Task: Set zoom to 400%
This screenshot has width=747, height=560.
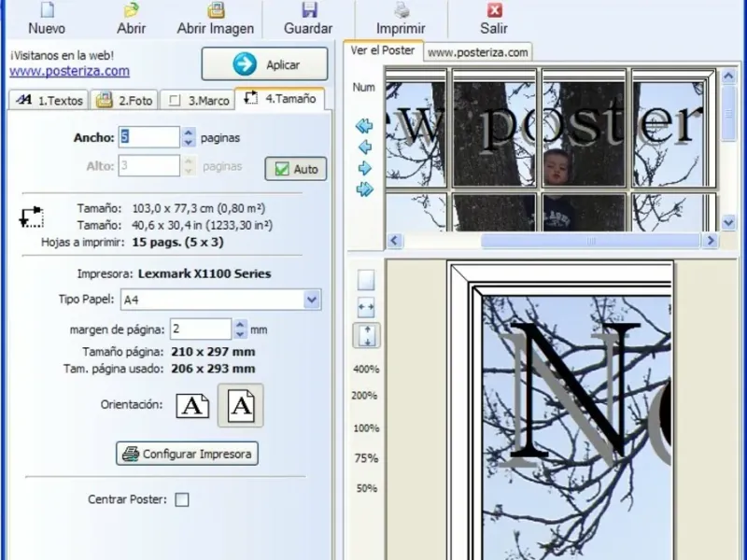Action: pyautogui.click(x=366, y=369)
